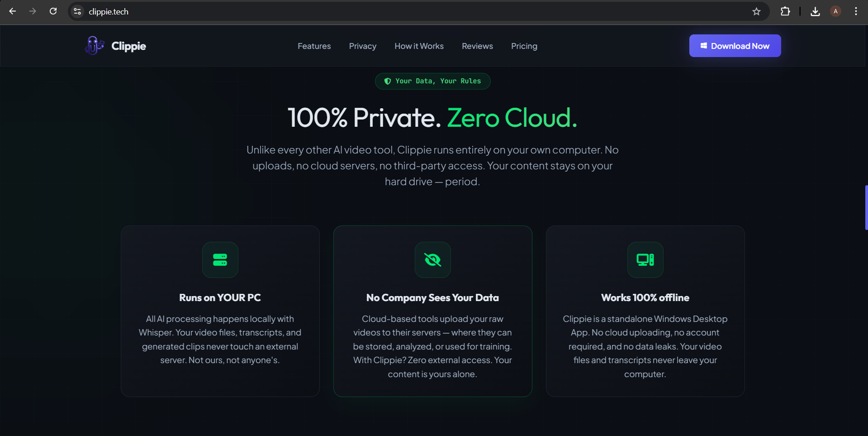Open the Pricing nav link
Screen dimensions: 868x436
coord(524,46)
